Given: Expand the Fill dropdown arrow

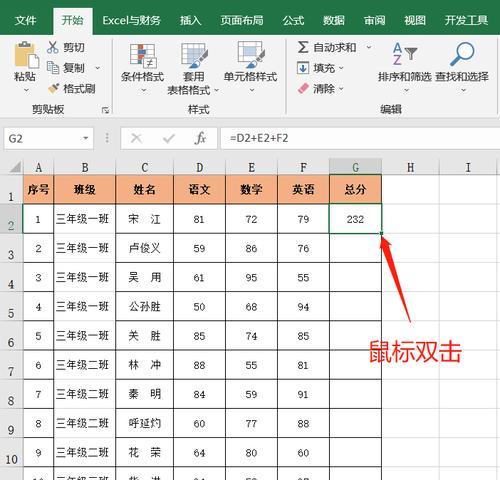Looking at the screenshot, I should click(341, 68).
